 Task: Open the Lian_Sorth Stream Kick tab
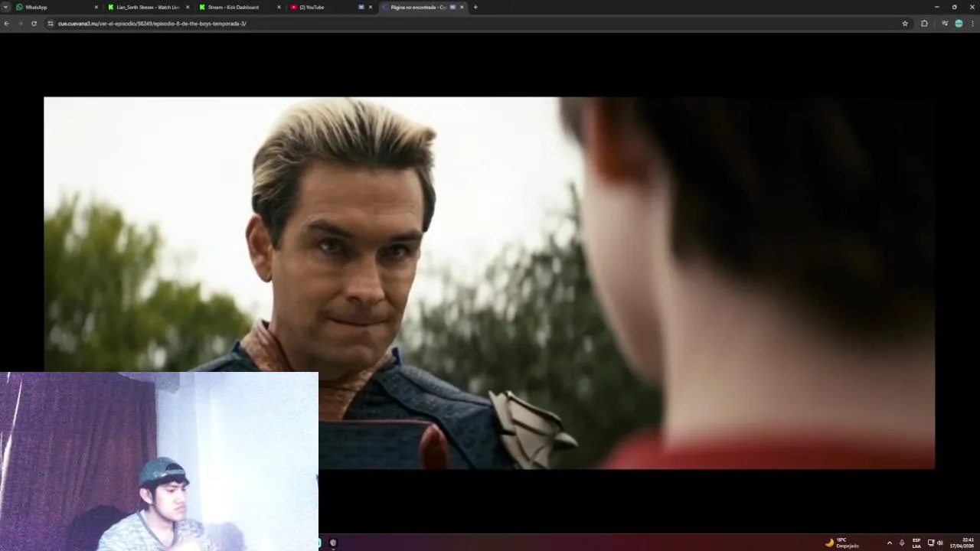coord(149,7)
